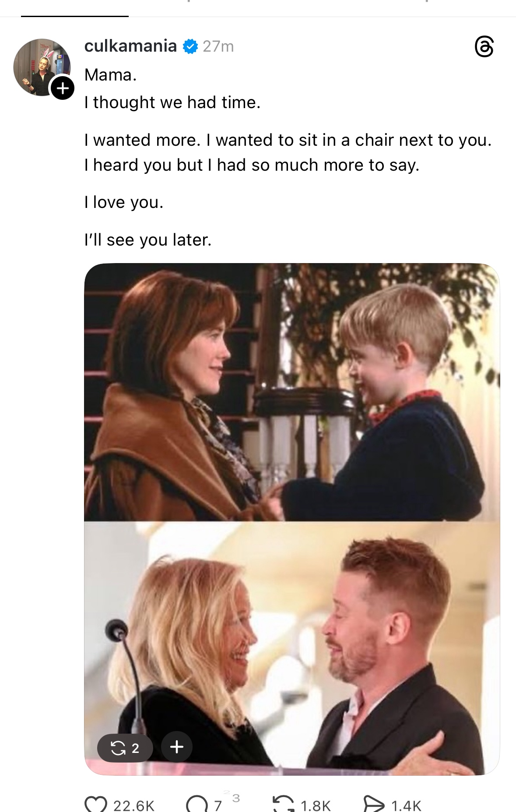
Task: Click the blue verified badge
Action: (x=190, y=46)
